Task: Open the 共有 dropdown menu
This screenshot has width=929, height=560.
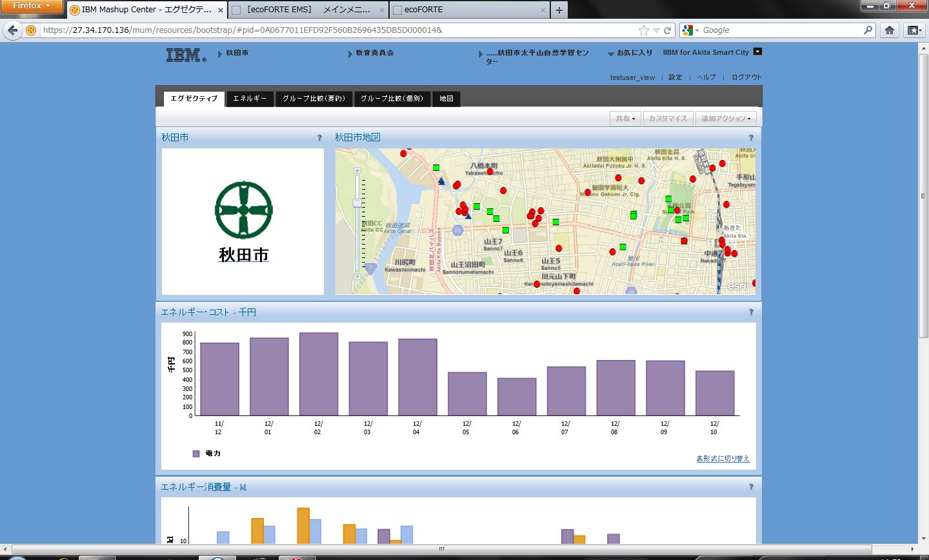Action: tap(625, 119)
